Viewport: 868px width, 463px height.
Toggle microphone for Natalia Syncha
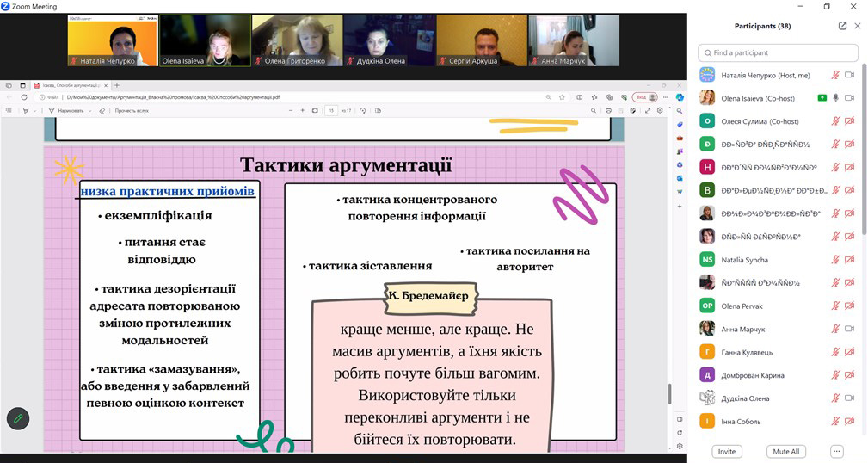(836, 259)
